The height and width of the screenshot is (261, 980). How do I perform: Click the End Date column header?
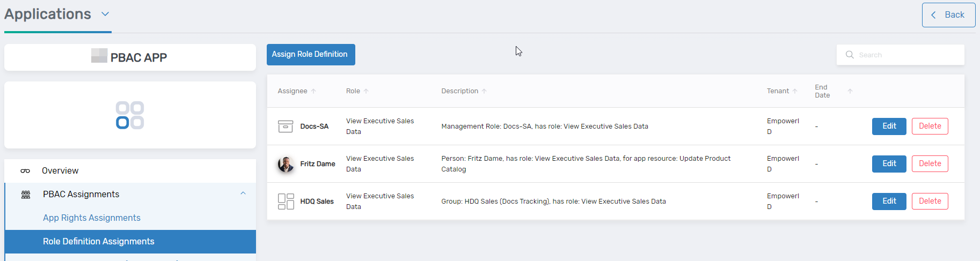tap(822, 91)
